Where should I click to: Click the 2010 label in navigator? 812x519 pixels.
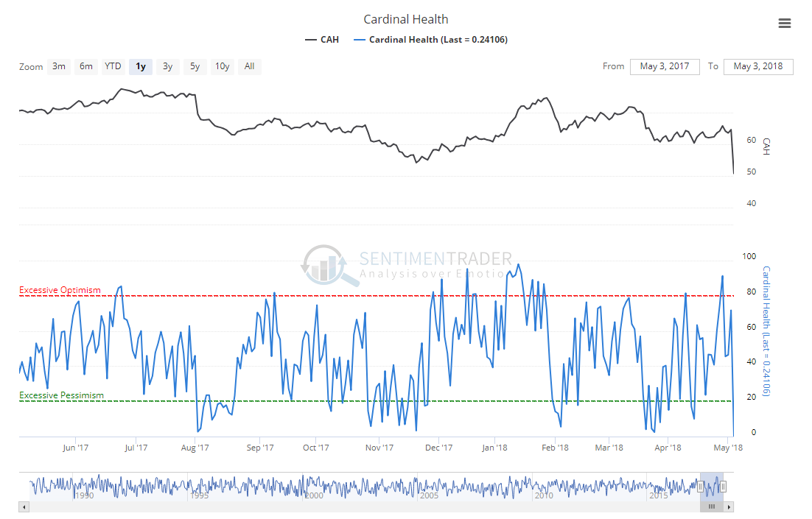(544, 495)
